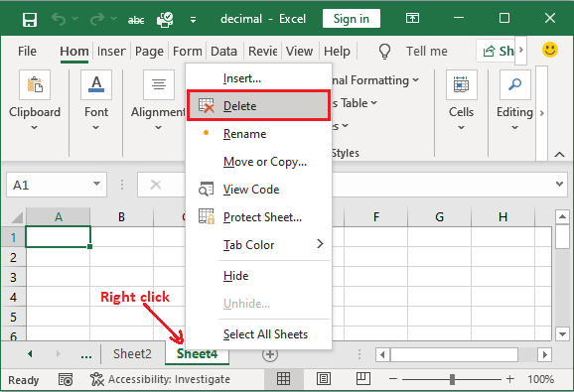Viewport: 574px width, 392px height.
Task: Open the Help ribbon tab
Action: pyautogui.click(x=337, y=52)
